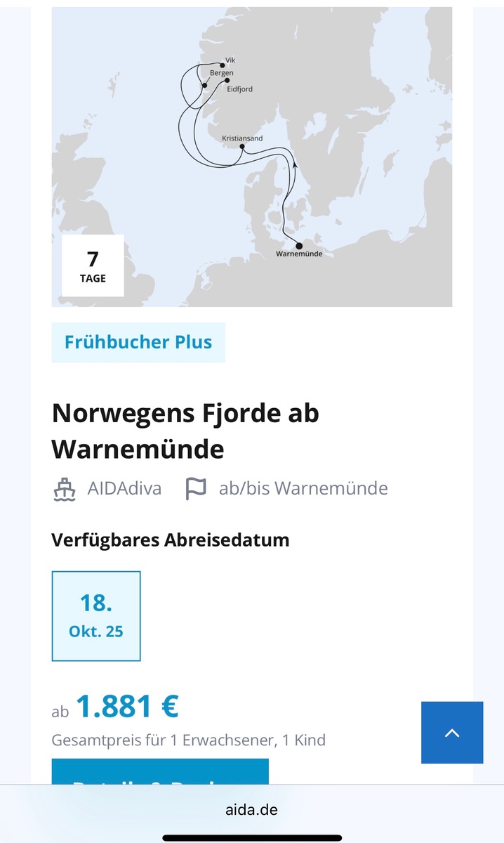Click the Kristiansand port marker on map
Screen dimensions: 504x843
(x=241, y=147)
